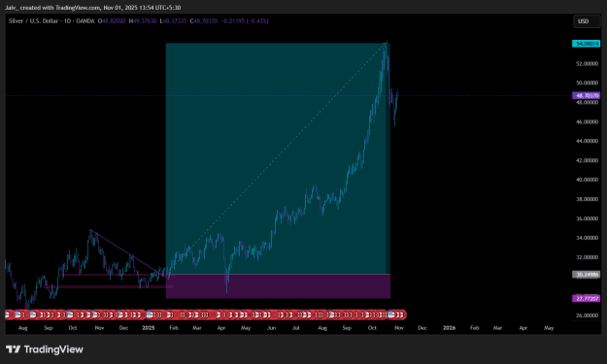
Task: Click the 32.00000 price axis tick
Action: pyautogui.click(x=587, y=257)
